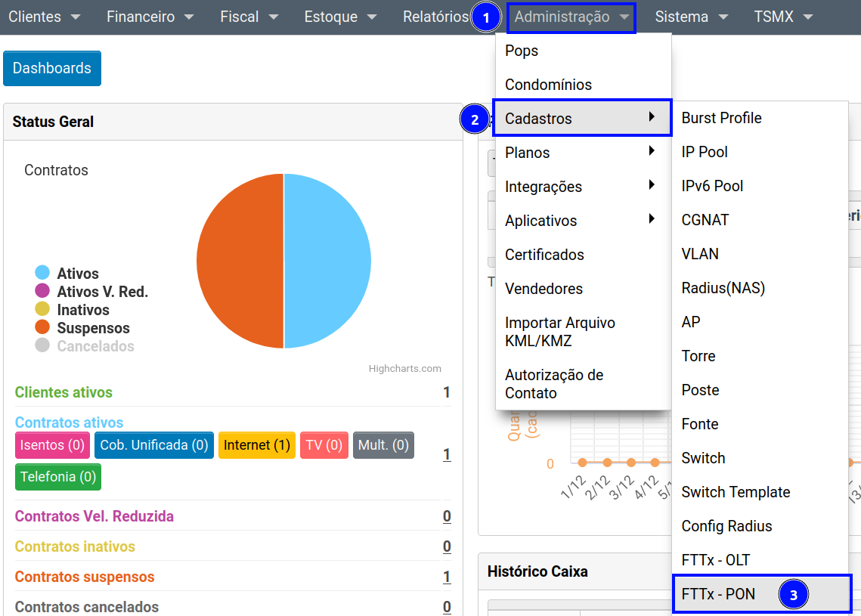Click Importar Arquivo KML/KMZ option
The image size is (861, 616).
click(560, 332)
